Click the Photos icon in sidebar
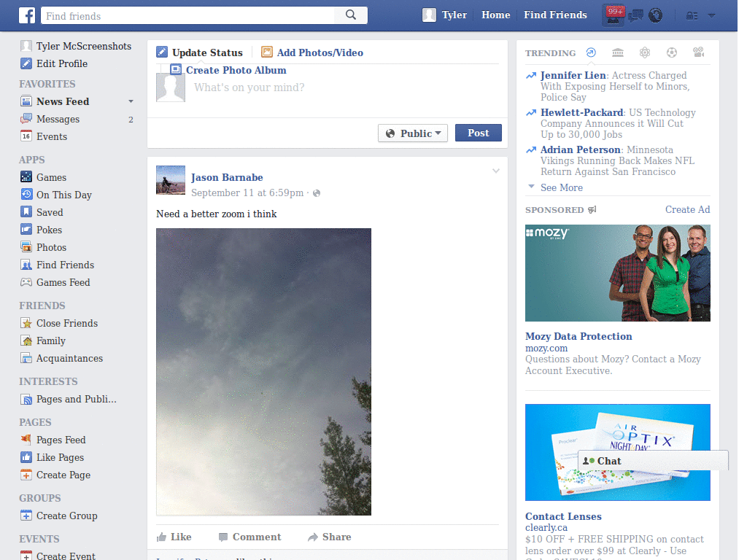747x560 pixels. [x=26, y=247]
